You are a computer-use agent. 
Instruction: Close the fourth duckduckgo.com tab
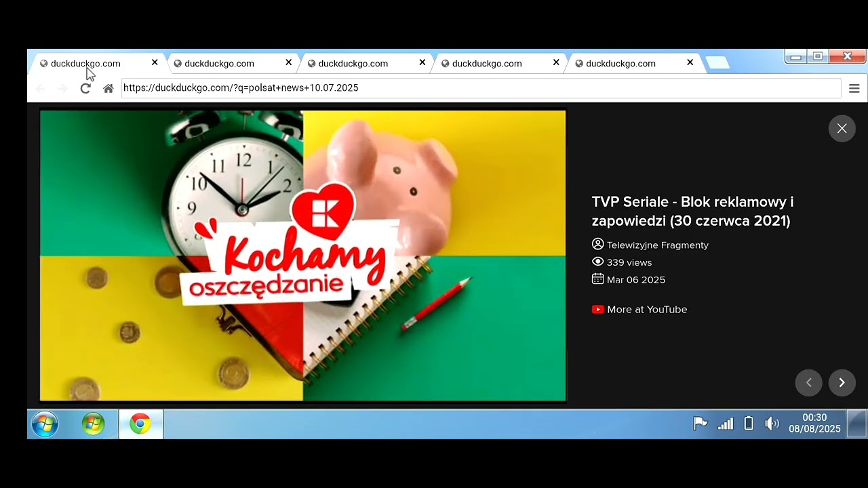click(x=556, y=62)
